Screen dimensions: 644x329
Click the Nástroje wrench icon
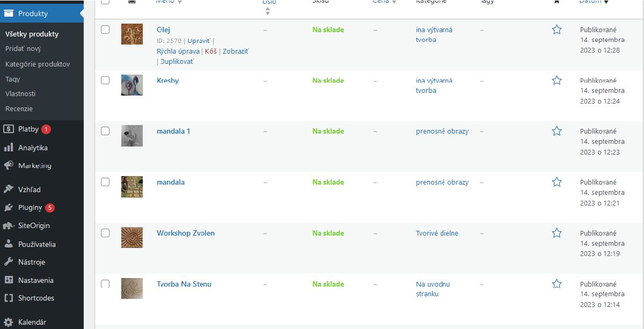point(8,262)
